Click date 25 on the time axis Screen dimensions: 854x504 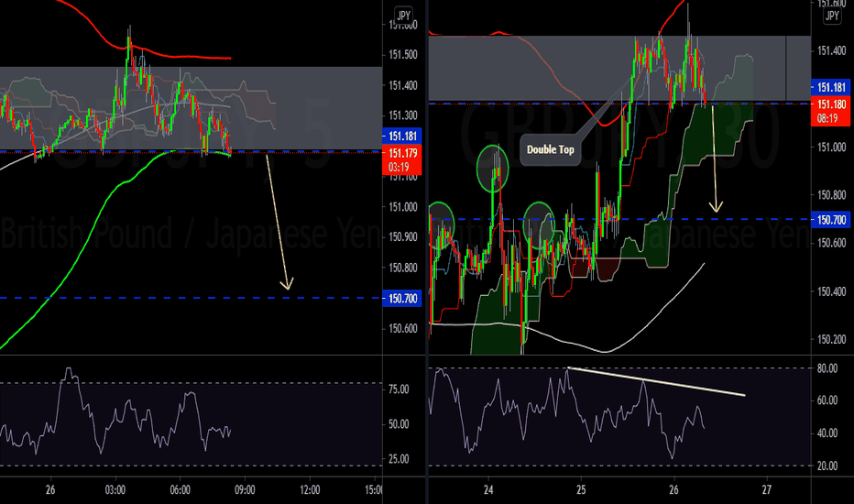click(x=581, y=490)
